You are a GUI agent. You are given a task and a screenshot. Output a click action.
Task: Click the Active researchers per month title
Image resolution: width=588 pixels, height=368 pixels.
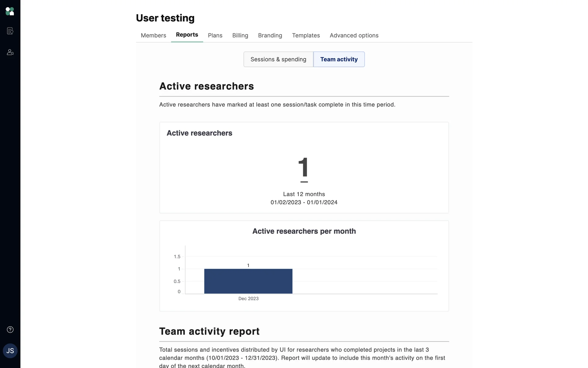click(304, 231)
